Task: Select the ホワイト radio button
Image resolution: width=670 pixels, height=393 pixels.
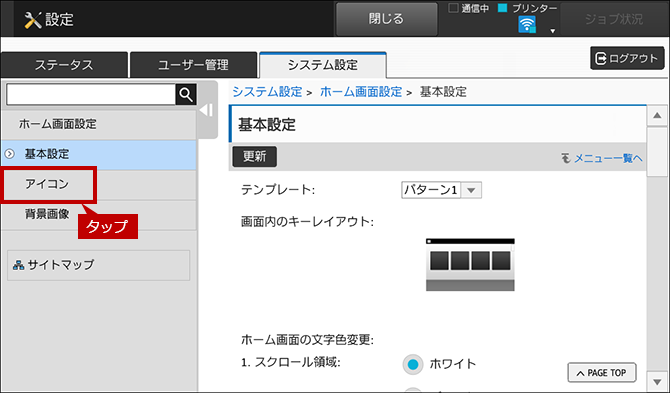Action: point(412,364)
